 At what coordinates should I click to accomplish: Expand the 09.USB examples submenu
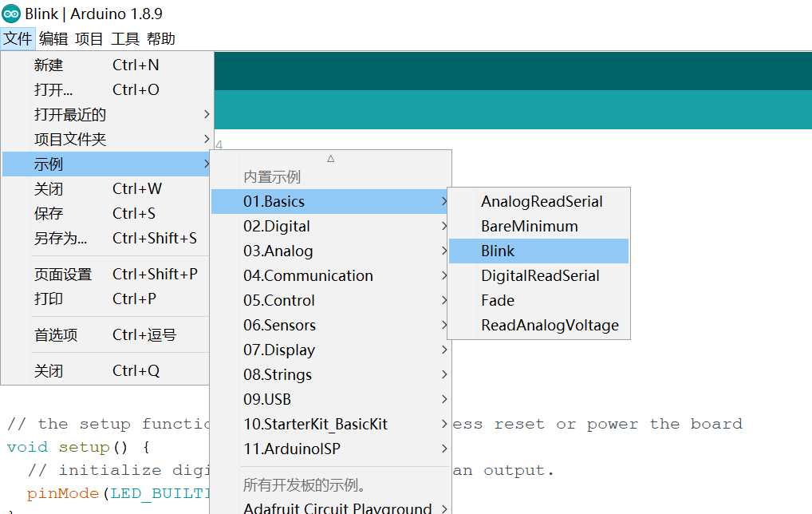[330, 400]
